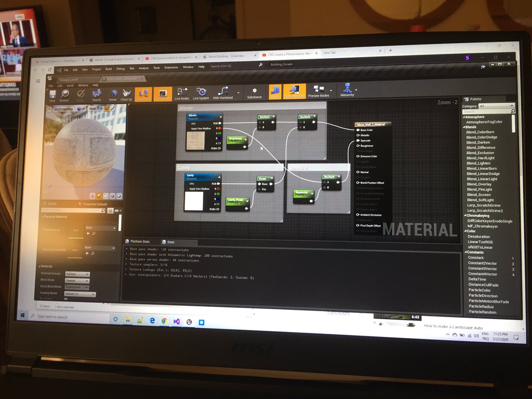Open the material editor Window menu
This screenshot has height=399, width=532.
tap(83, 85)
